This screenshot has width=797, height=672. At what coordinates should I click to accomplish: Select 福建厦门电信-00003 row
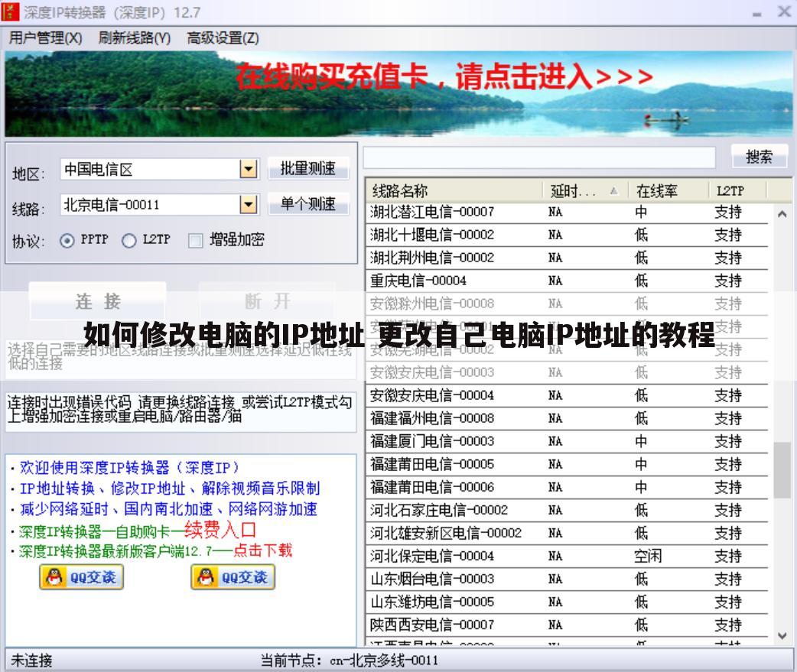coord(567,441)
